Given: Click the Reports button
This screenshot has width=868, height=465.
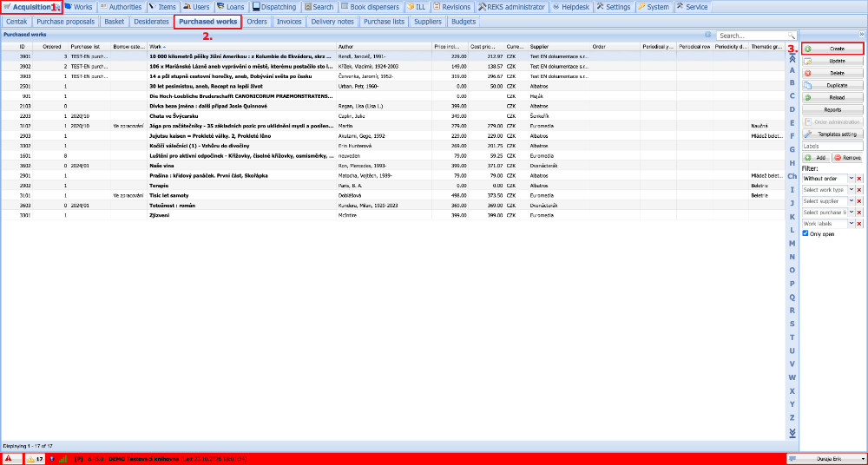Looking at the screenshot, I should tap(832, 109).
